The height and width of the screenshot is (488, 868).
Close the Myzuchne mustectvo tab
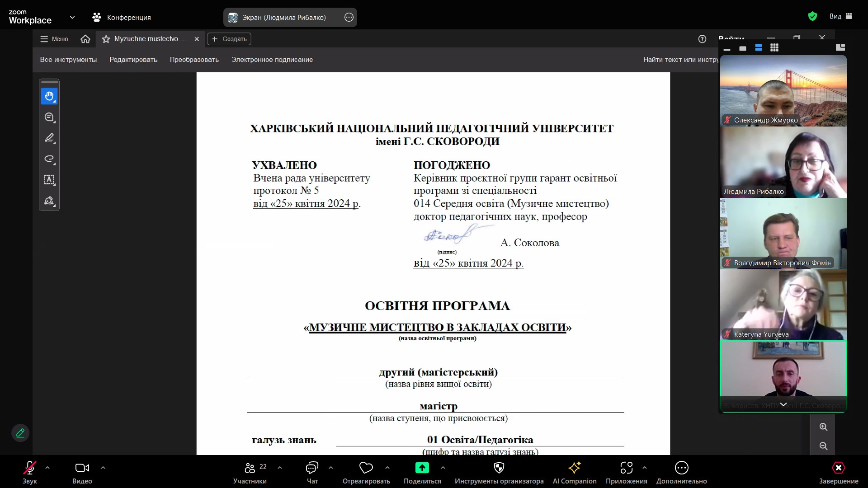point(197,39)
